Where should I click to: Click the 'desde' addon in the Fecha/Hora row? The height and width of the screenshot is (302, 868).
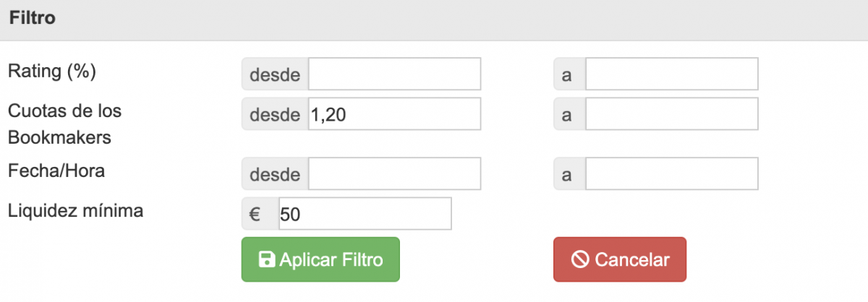275,174
